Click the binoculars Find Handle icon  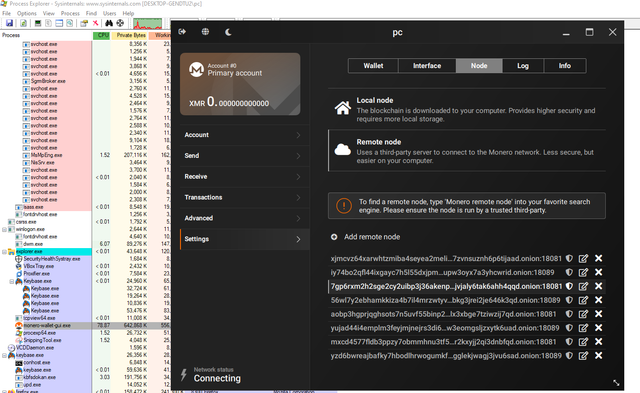109,23
